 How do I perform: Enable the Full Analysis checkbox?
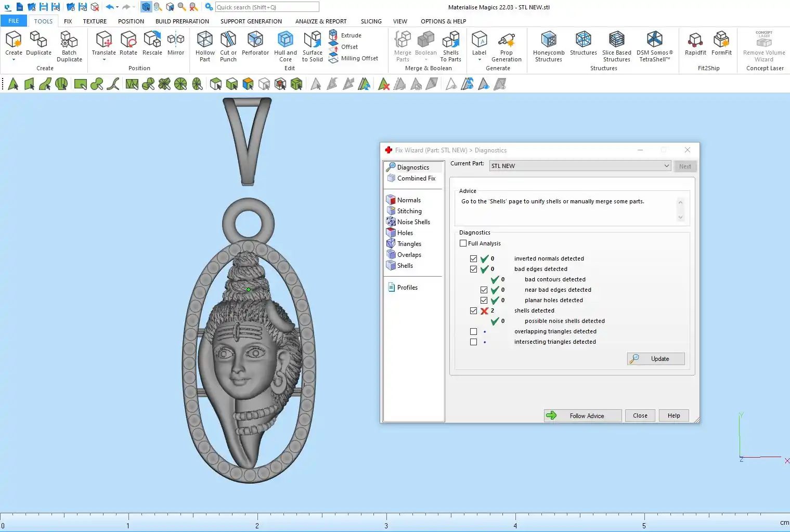[x=463, y=243]
